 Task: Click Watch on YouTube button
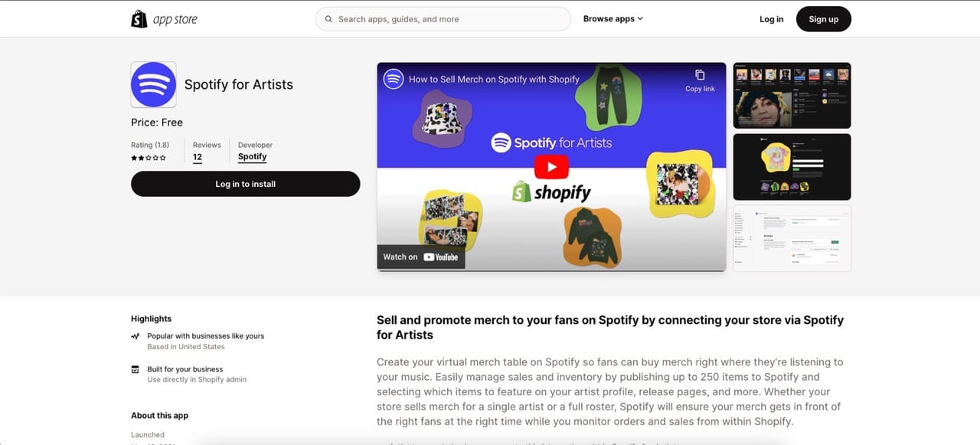click(421, 257)
